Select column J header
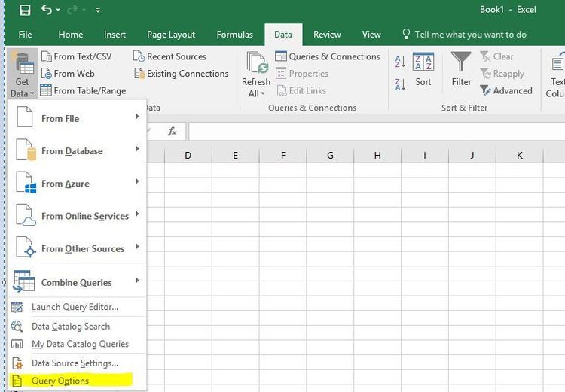The image size is (565, 392). pos(472,156)
